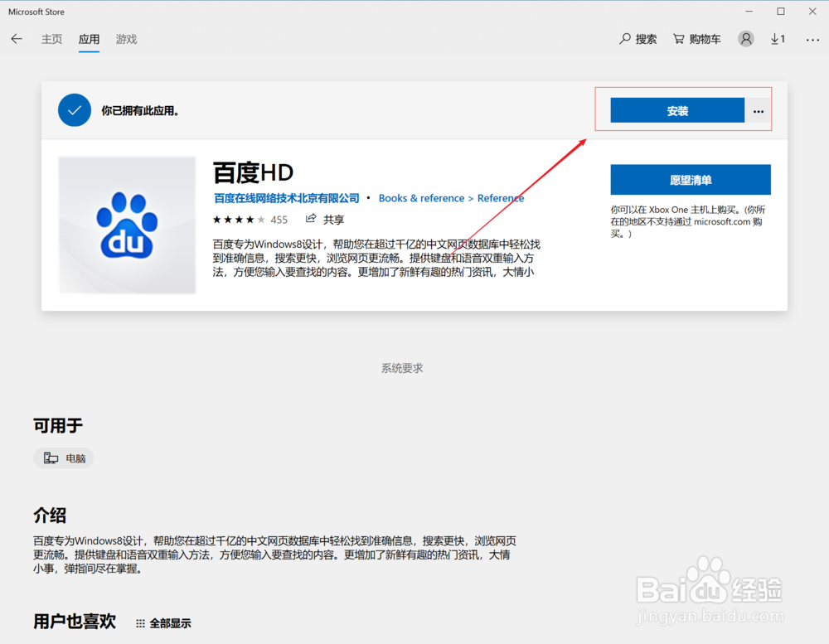Open the Reference subcategory link
This screenshot has width=829, height=644.
click(501, 198)
